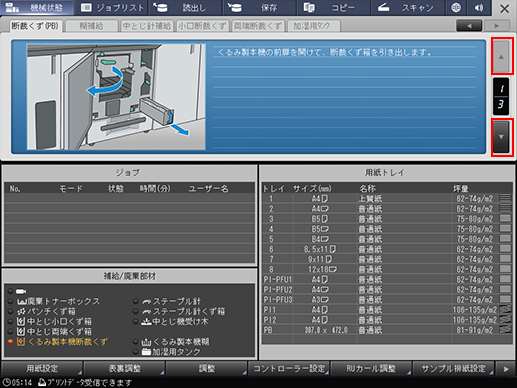This screenshot has width=517, height=388.
Task: Click tray 1 paper level indicator
Action: pos(505,198)
